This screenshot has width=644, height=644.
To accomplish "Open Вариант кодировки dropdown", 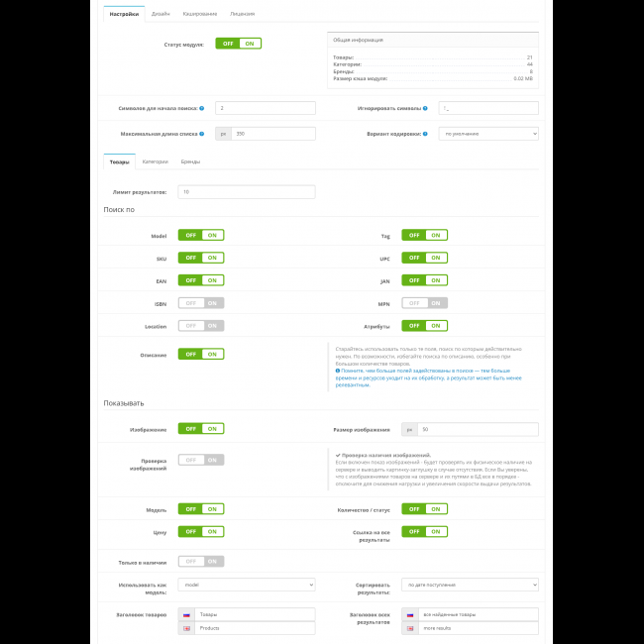I will 488,134.
